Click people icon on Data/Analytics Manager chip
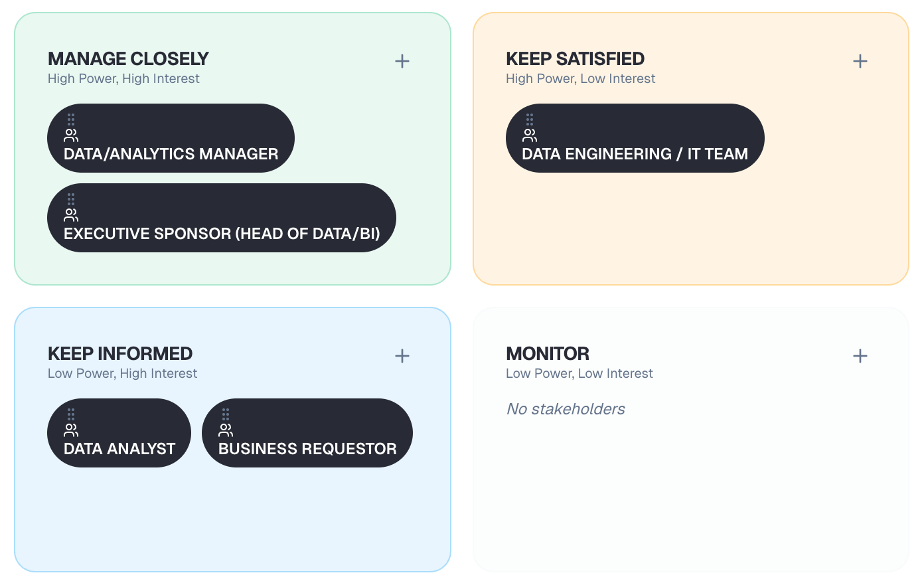 coord(71,135)
